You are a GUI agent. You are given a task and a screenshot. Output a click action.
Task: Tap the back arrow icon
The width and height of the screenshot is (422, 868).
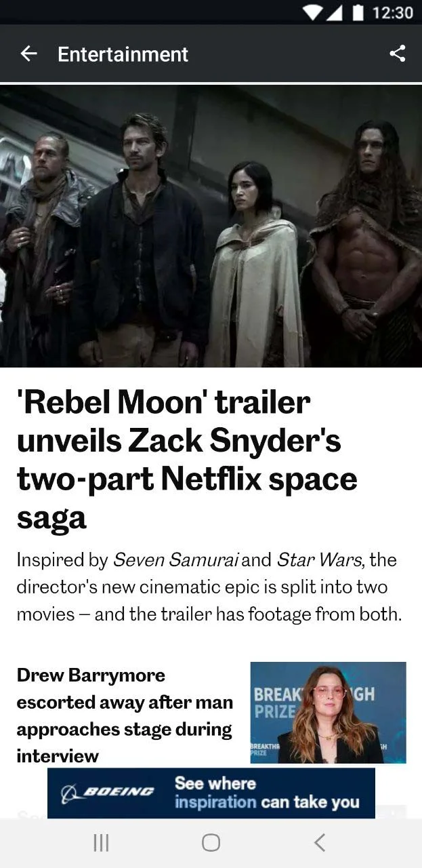click(x=28, y=54)
